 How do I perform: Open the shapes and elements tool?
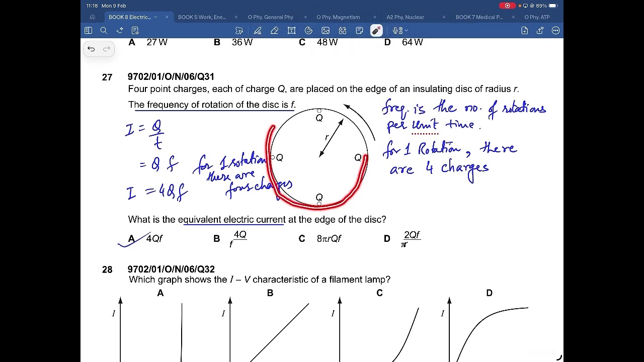coord(342,31)
